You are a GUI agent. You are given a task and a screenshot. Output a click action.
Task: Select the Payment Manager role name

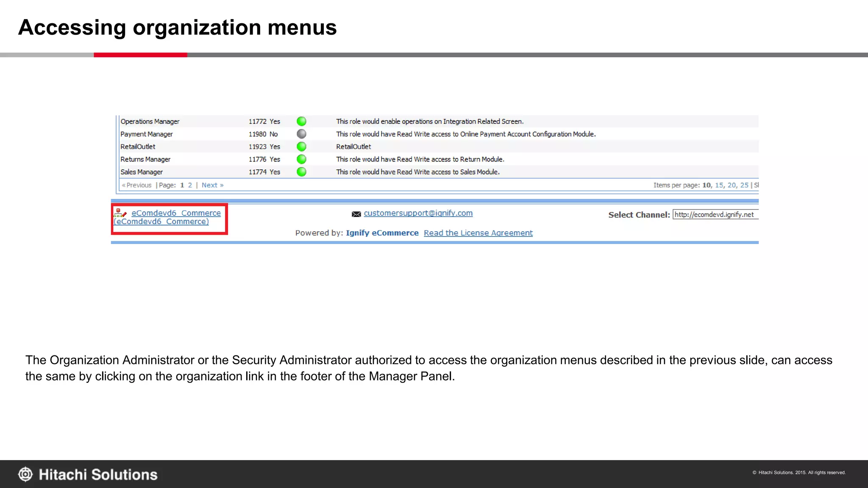point(147,134)
